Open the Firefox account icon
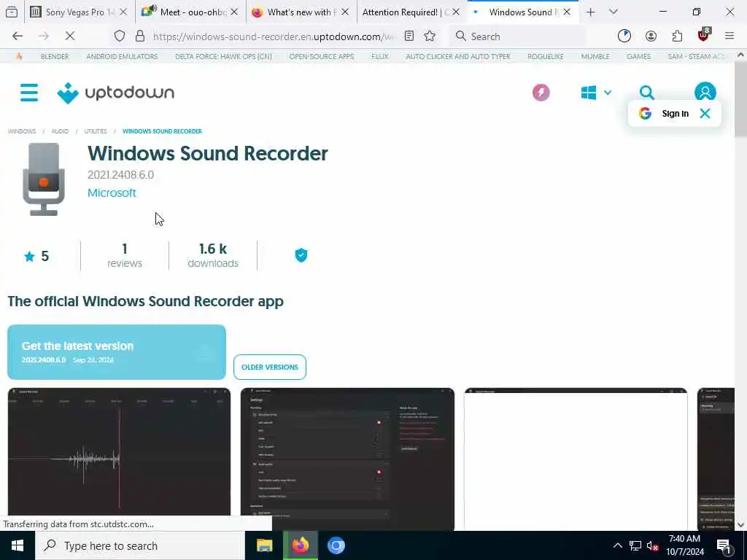The image size is (747, 560). coord(651,36)
